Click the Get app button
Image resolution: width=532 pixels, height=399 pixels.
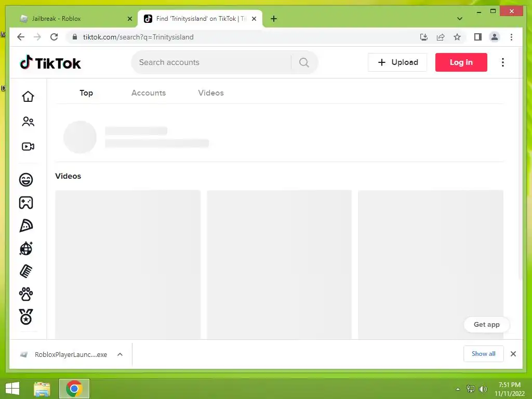(486, 324)
